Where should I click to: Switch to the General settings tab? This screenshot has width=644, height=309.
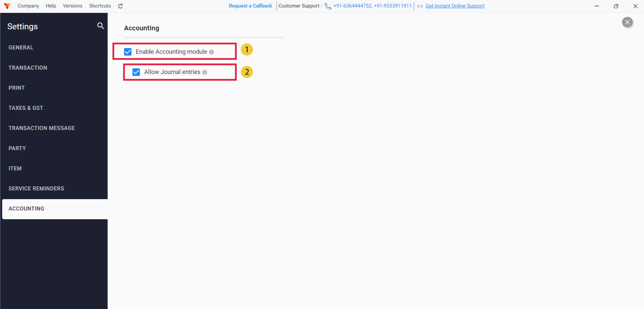pyautogui.click(x=21, y=47)
